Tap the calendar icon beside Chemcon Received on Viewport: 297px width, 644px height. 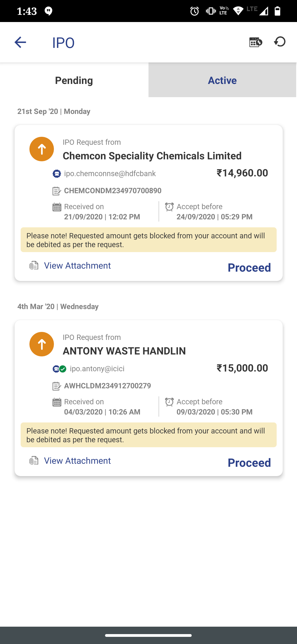coord(57,207)
